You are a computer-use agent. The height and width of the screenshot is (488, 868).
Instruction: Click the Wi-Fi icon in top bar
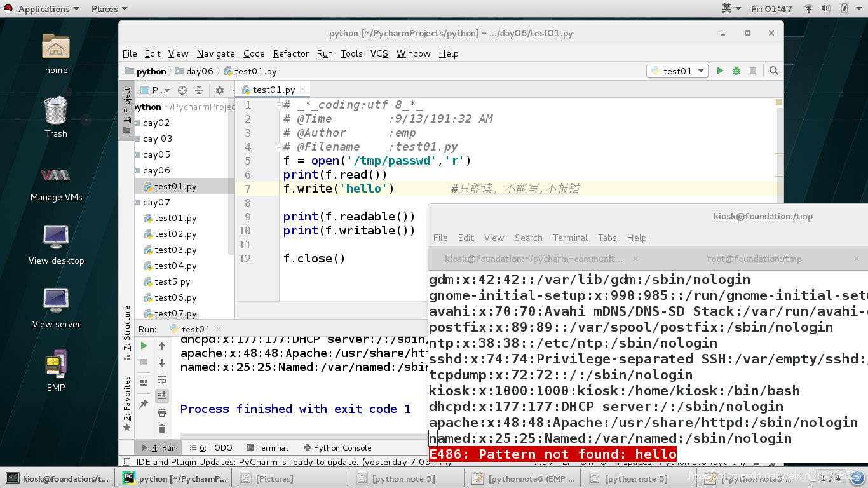click(x=809, y=9)
